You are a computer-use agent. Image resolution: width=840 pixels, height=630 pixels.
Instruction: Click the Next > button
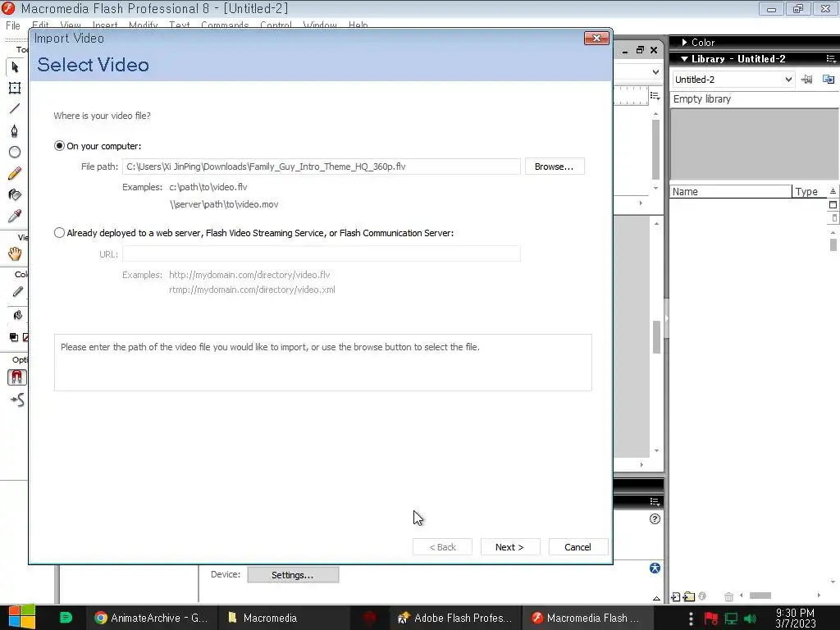click(x=509, y=547)
